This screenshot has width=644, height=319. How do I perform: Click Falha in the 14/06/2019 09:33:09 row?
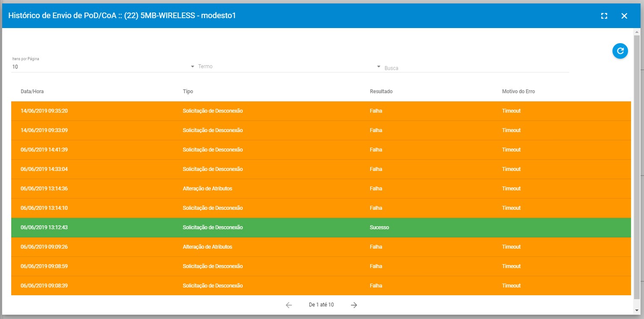tap(376, 130)
